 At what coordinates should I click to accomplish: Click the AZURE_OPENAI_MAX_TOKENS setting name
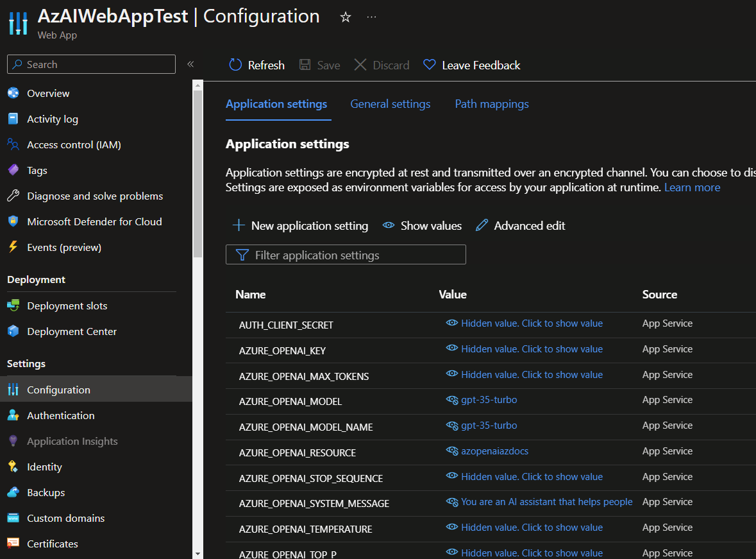click(304, 376)
